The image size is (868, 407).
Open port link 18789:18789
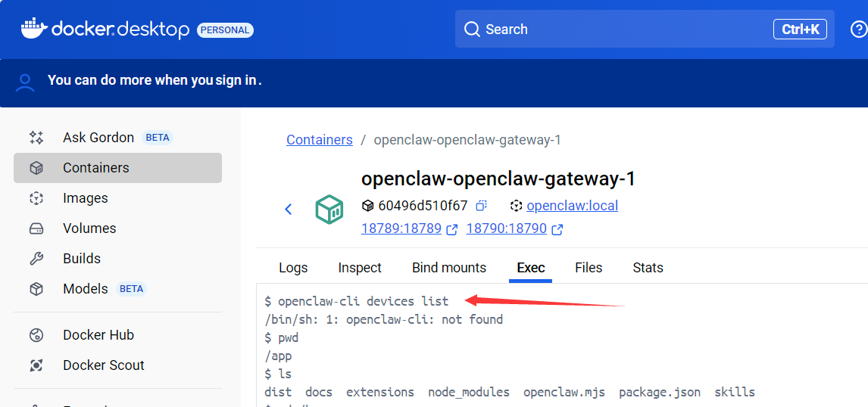tap(401, 228)
